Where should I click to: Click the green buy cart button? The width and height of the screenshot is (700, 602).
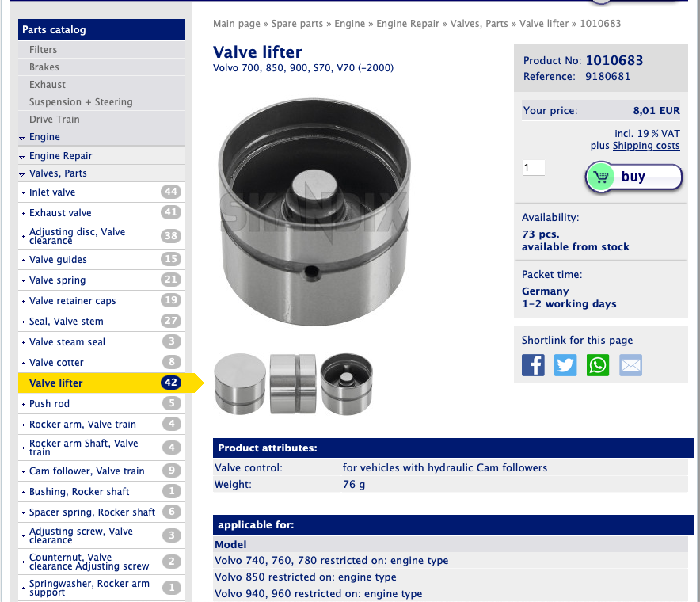tap(633, 177)
